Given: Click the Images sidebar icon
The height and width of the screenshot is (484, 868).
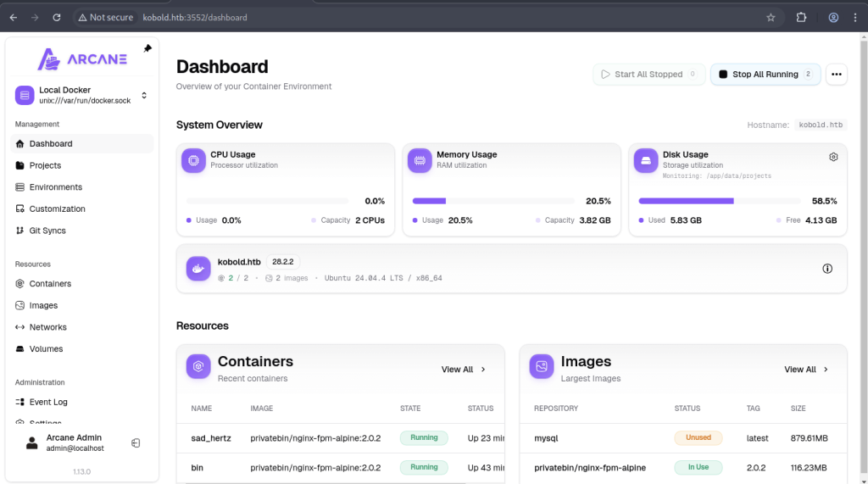Looking at the screenshot, I should pyautogui.click(x=20, y=305).
